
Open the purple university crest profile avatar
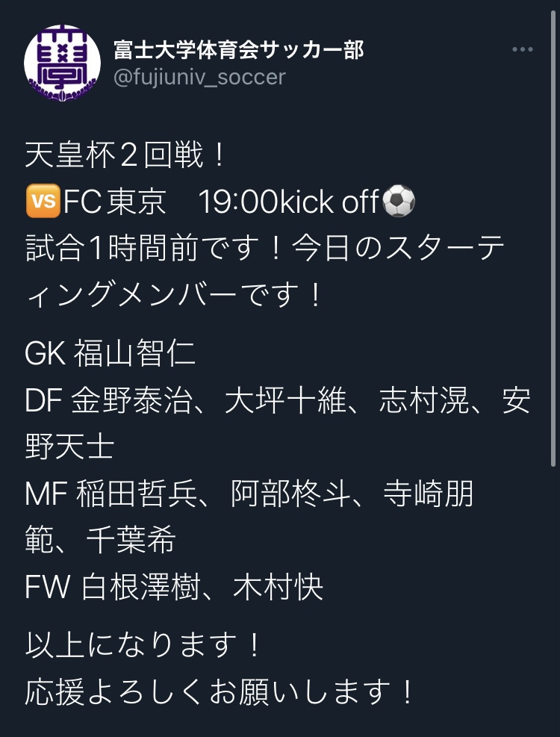[62, 63]
